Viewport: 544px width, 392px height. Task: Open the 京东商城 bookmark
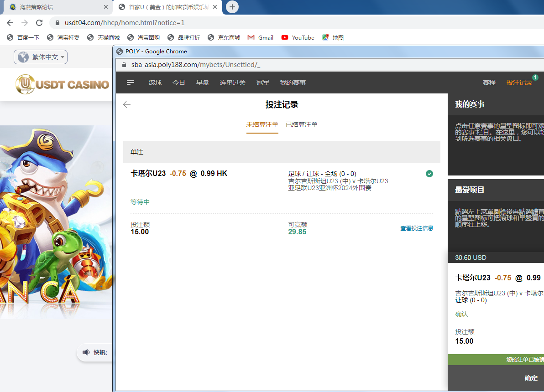(224, 37)
